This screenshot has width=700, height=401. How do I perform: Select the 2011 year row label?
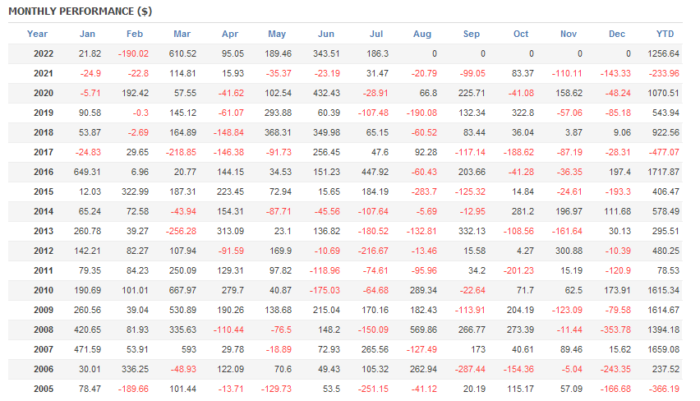pyautogui.click(x=43, y=271)
